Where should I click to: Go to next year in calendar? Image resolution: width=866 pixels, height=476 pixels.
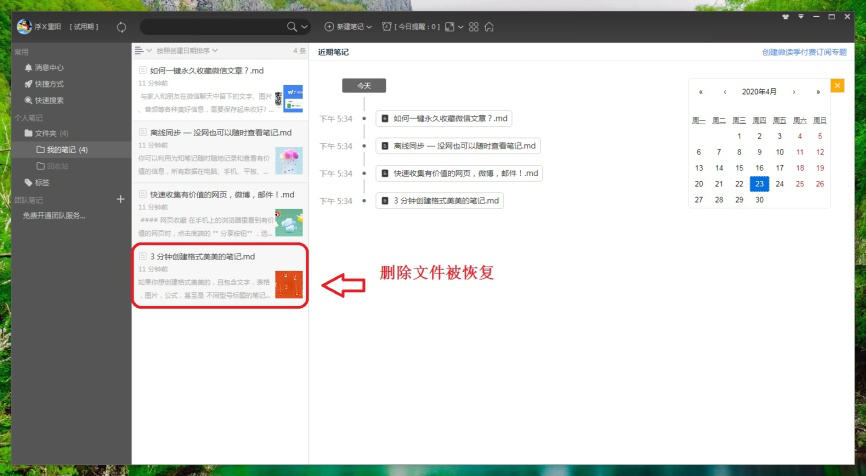click(818, 92)
